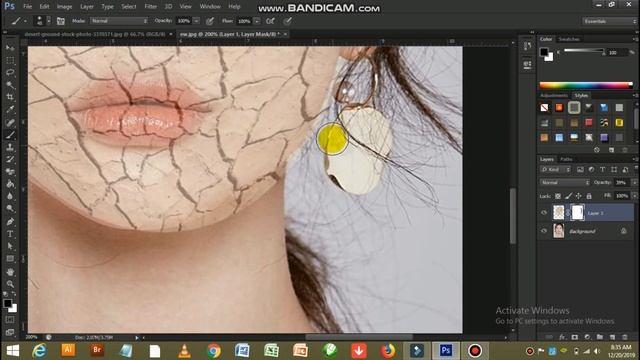Viewport: 640px width, 360px height.
Task: Select the Eraser tool
Action: [10, 172]
